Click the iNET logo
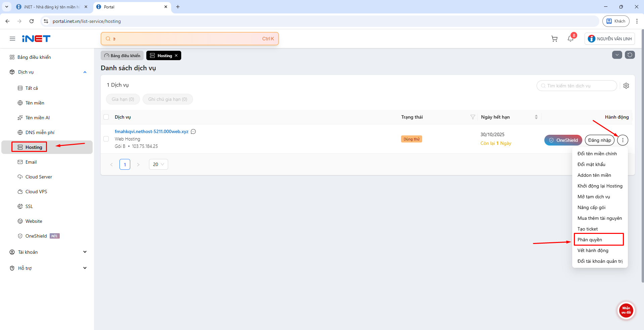Screen dimensions: 644x330 (x=36, y=39)
